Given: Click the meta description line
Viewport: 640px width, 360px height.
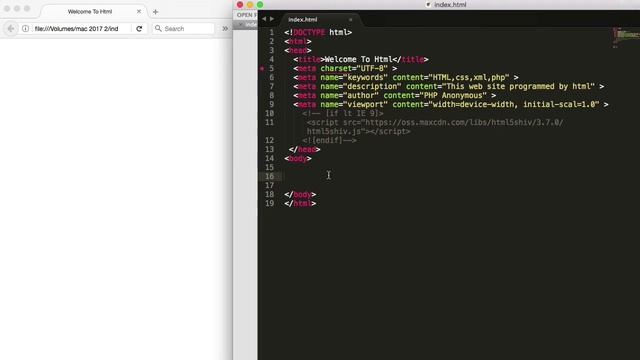Looking at the screenshot, I should click(x=449, y=87).
